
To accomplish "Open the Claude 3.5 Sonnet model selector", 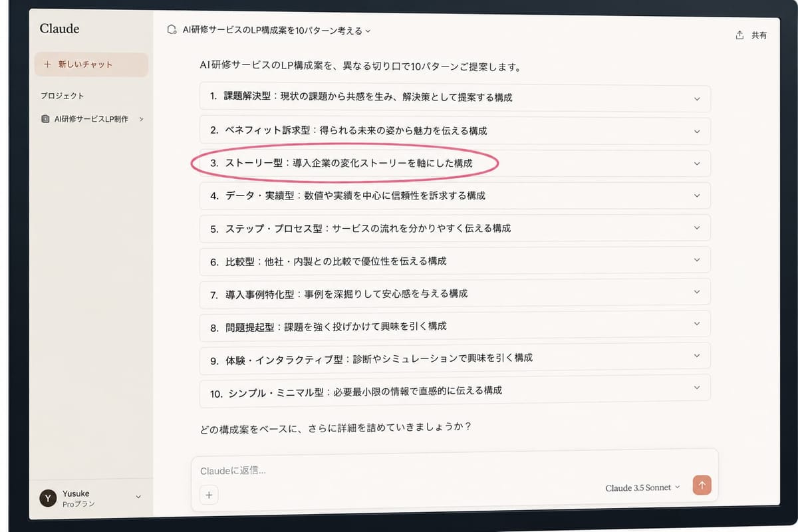I will tap(643, 487).
